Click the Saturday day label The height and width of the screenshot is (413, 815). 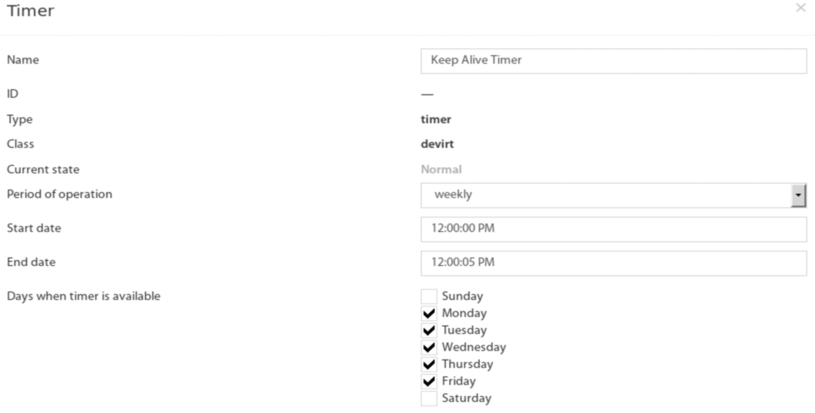(x=466, y=398)
